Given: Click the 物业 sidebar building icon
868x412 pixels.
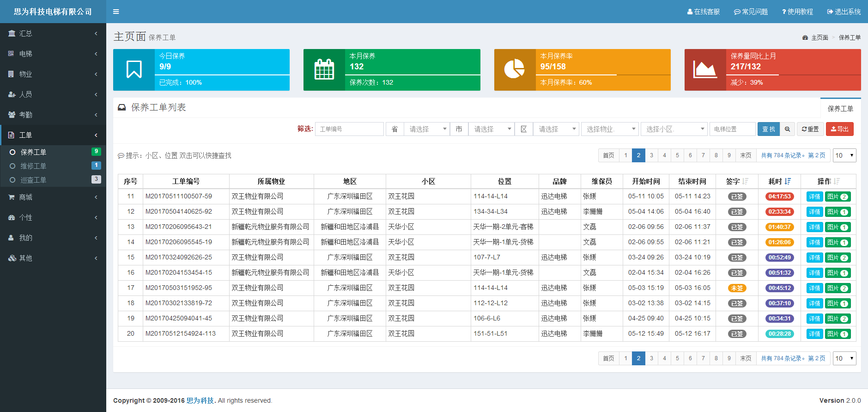Looking at the screenshot, I should coord(11,74).
